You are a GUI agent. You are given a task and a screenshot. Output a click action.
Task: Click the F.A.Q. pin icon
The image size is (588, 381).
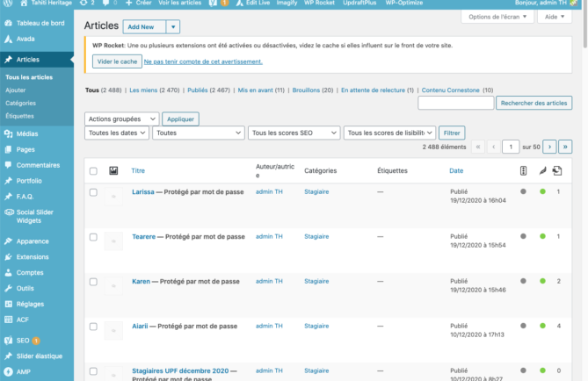pyautogui.click(x=8, y=197)
